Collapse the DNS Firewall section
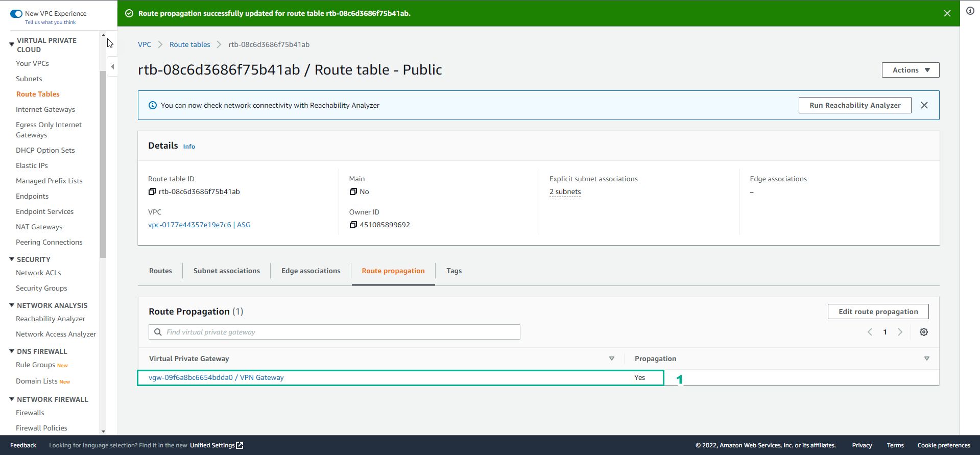This screenshot has height=455, width=980. (x=12, y=351)
